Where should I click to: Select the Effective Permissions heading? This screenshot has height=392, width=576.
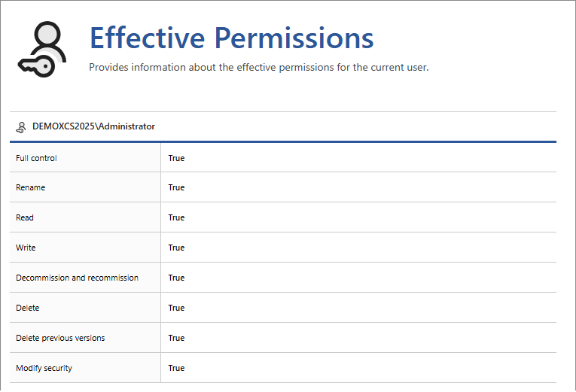coord(231,38)
